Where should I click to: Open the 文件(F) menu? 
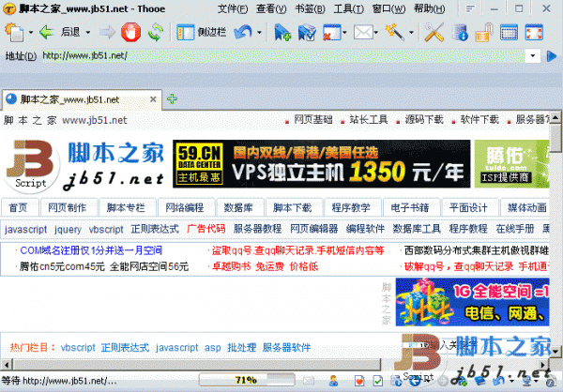coord(233,8)
